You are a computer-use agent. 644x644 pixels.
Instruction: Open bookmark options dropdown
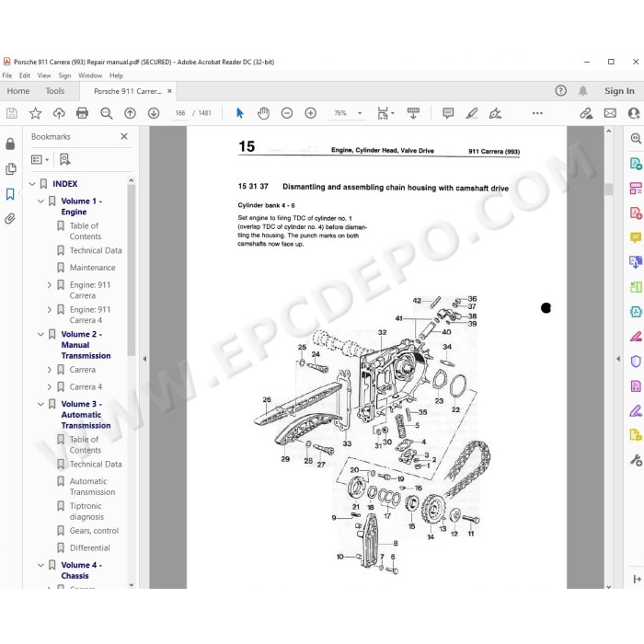pos(40,159)
